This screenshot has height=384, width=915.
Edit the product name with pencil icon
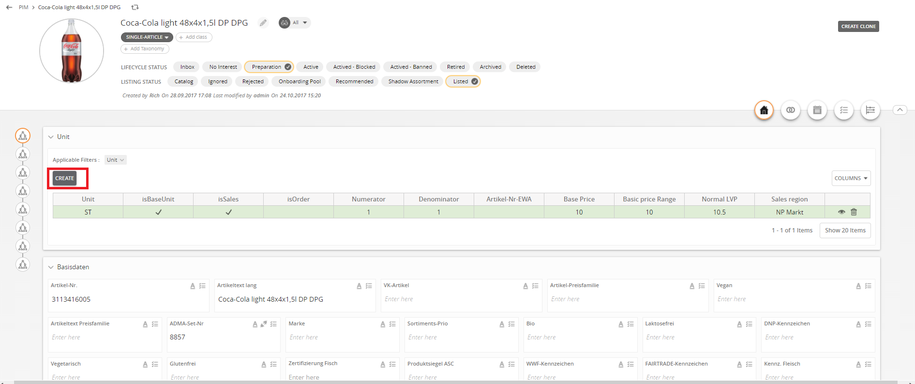(x=264, y=23)
